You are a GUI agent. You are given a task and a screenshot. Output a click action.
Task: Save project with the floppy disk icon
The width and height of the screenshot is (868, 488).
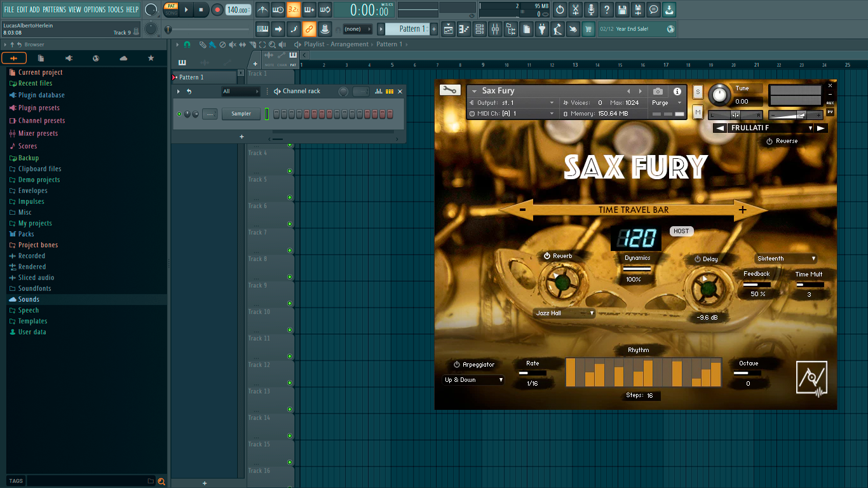click(622, 10)
